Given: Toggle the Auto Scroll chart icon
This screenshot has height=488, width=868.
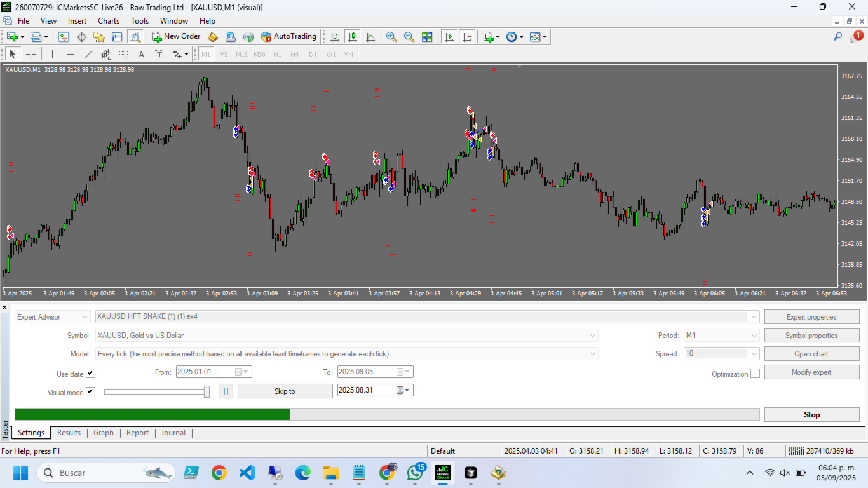Looking at the screenshot, I should coord(449,37).
